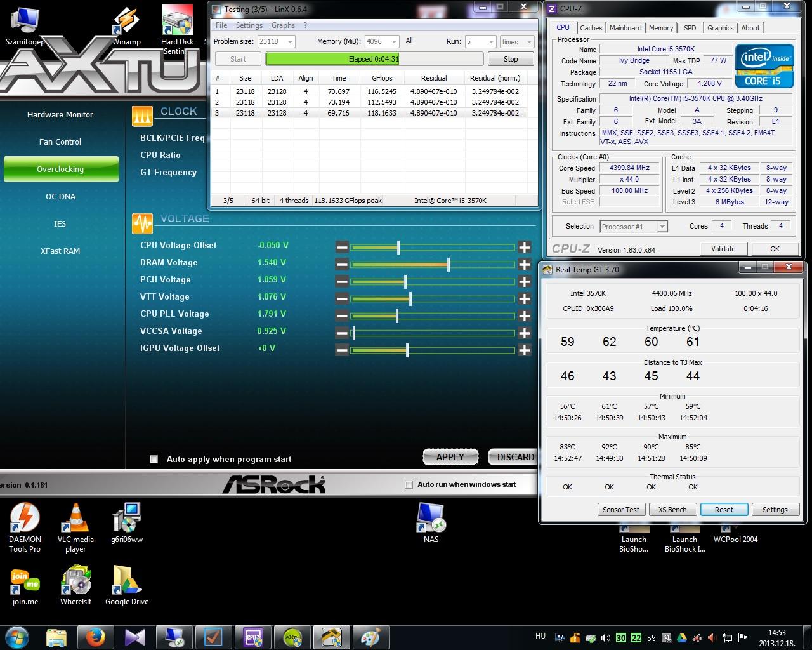The image size is (812, 650).
Task: Decrease VCCSA Voltage with minus button
Action: click(342, 333)
